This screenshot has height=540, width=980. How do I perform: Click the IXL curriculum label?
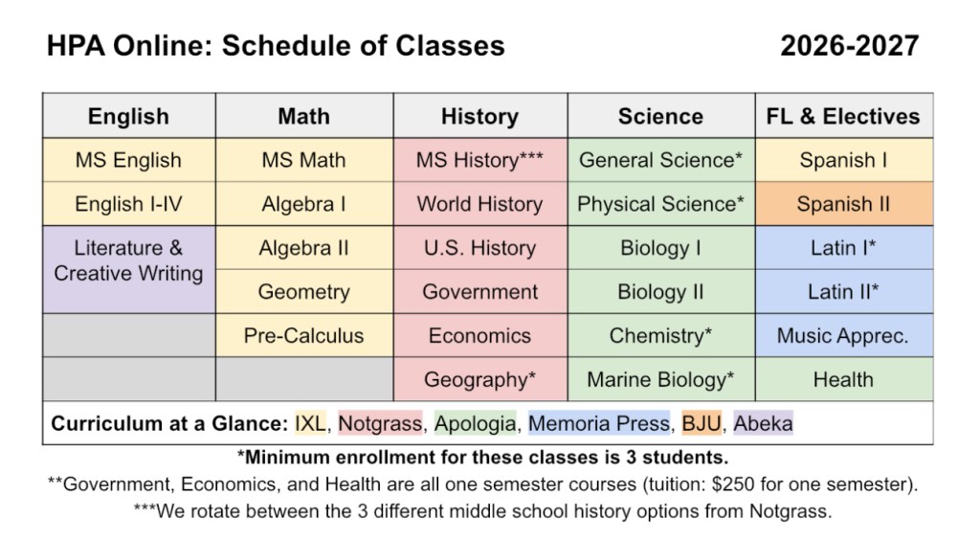pyautogui.click(x=310, y=423)
